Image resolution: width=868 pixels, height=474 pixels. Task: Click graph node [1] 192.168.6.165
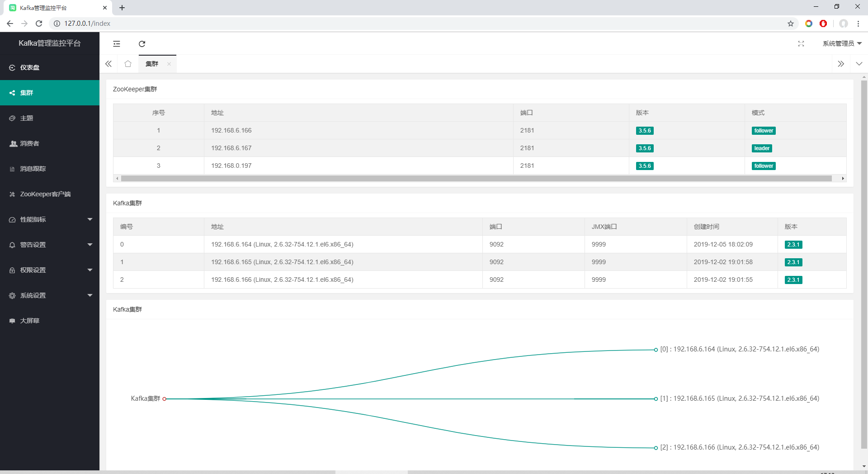[x=656, y=399]
